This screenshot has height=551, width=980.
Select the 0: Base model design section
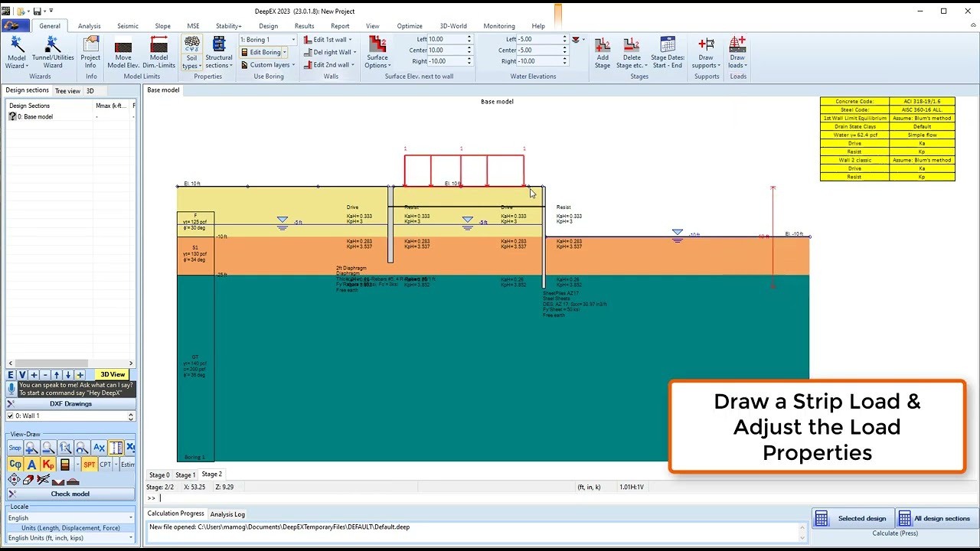pos(35,117)
